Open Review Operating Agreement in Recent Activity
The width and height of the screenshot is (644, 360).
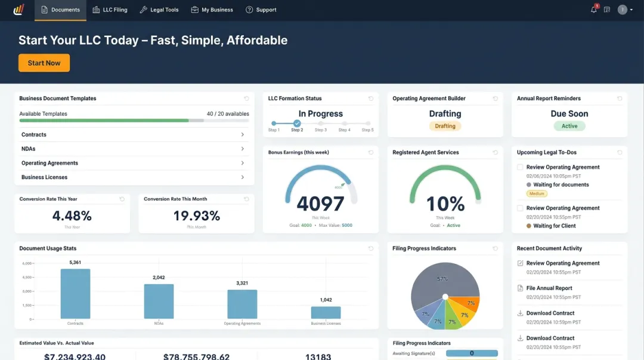click(563, 263)
